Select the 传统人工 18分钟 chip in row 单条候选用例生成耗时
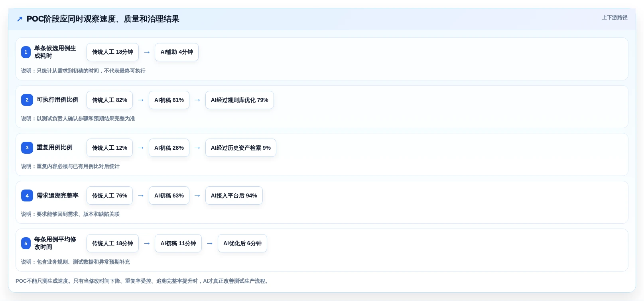The image size is (644, 301). click(112, 52)
